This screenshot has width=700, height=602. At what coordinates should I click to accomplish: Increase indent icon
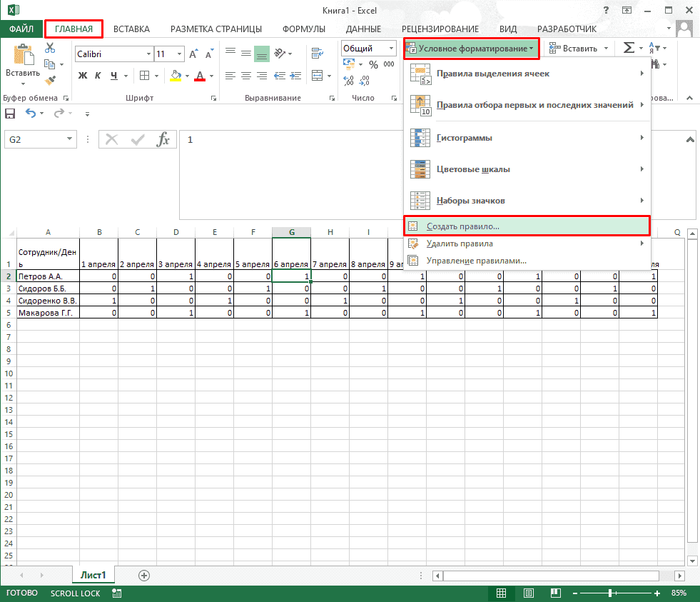click(x=295, y=76)
